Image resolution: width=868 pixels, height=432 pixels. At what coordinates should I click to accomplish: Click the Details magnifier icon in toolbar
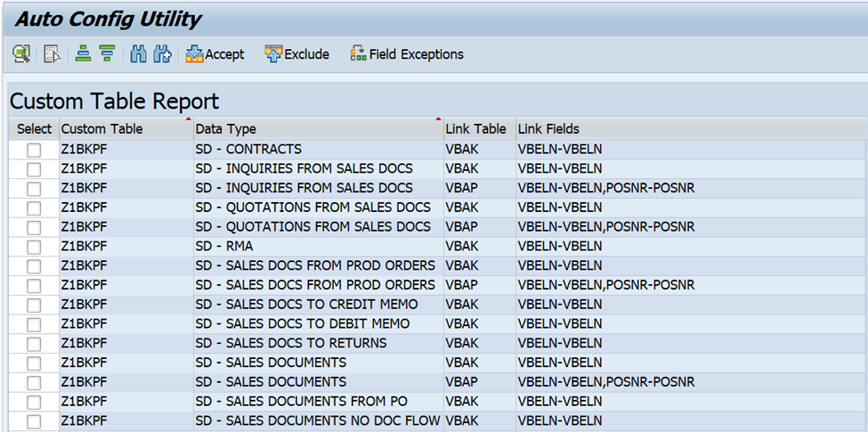pos(21,54)
